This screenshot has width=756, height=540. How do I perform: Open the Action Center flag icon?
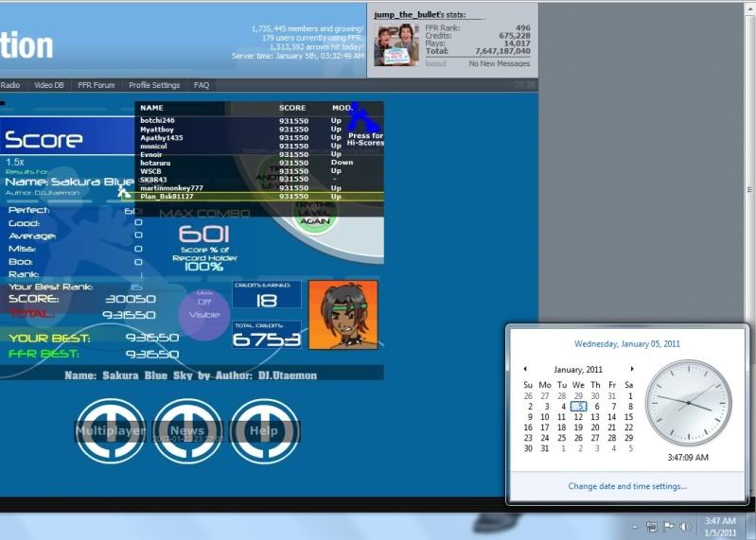(668, 526)
